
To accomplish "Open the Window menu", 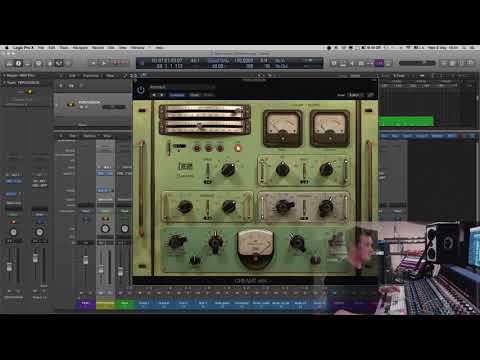I will click(138, 48).
